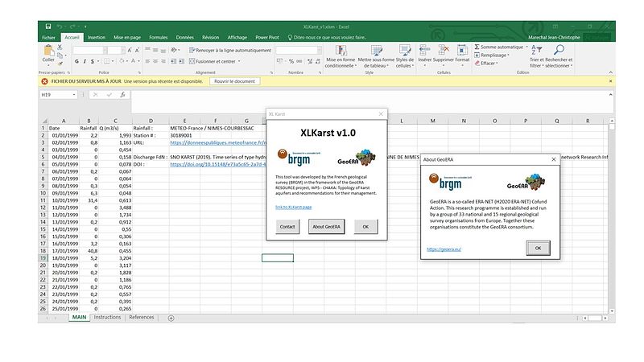Apply thousands separator style (000)
Image resolution: width=644 pixels, height=362 pixels.
click(299, 61)
